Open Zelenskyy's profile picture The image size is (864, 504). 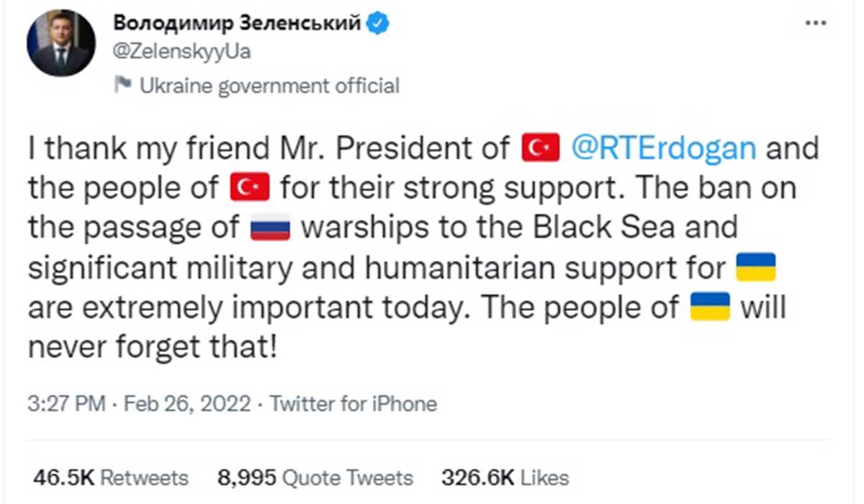60,43
